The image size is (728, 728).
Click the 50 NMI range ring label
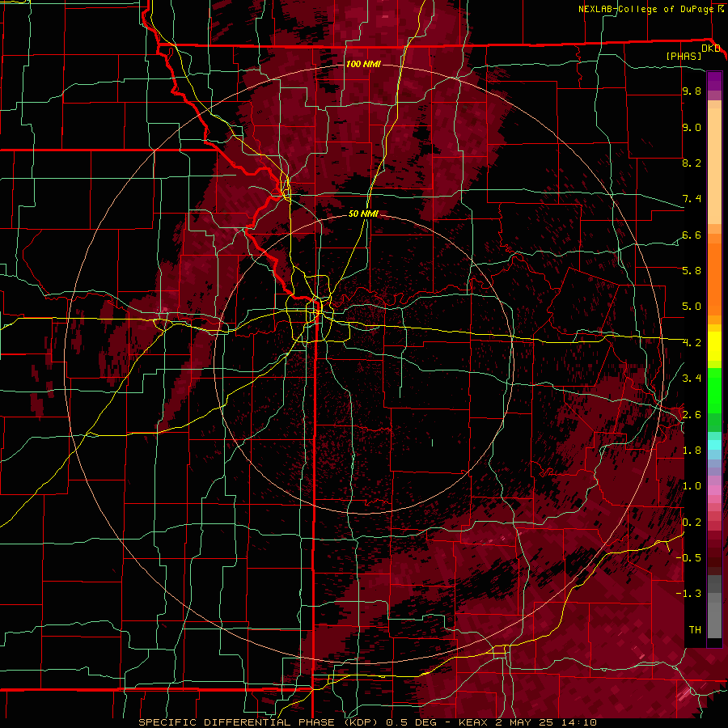[x=363, y=214]
